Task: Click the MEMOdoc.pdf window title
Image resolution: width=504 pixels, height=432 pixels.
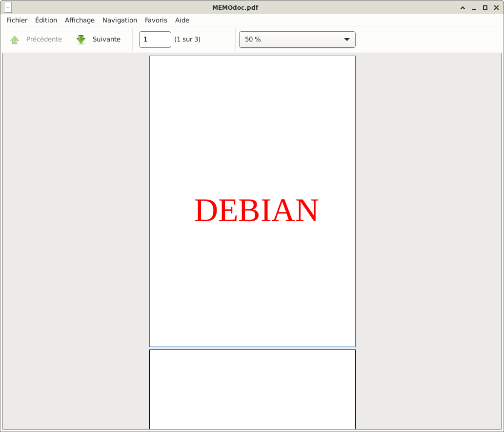Action: [235, 7]
